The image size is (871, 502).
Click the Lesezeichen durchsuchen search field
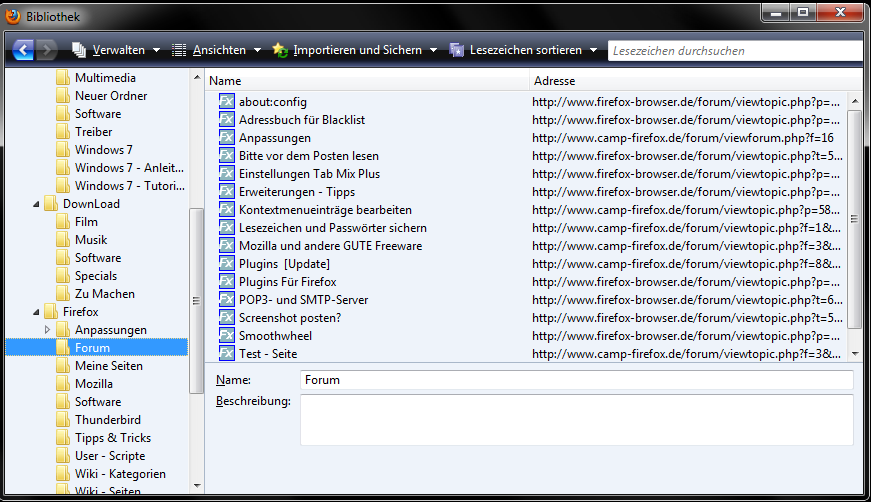coord(733,50)
